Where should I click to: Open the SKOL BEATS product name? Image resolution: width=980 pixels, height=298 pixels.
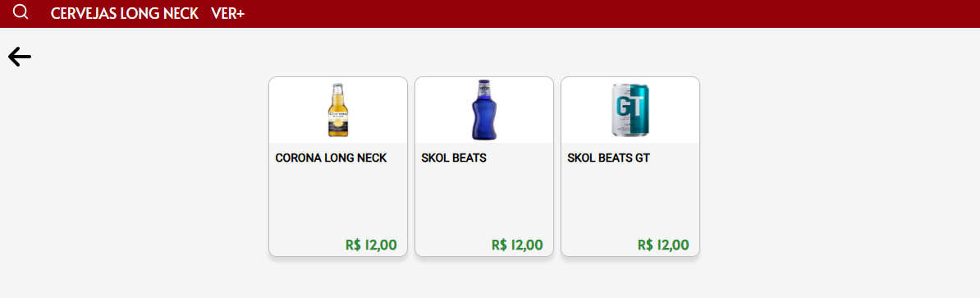(454, 158)
